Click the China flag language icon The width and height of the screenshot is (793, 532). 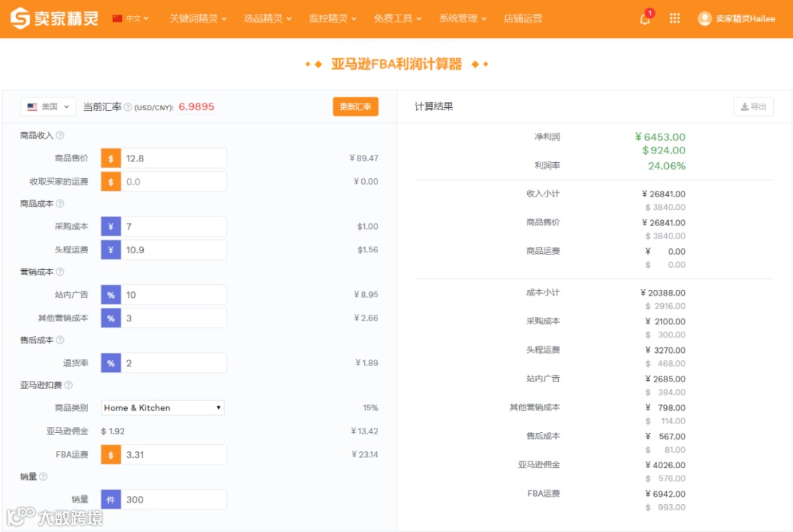pyautogui.click(x=117, y=18)
